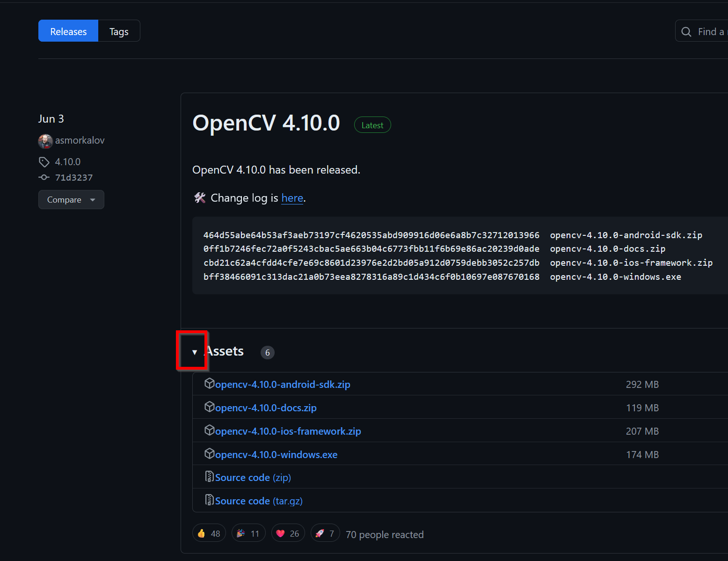This screenshot has height=561, width=728.
Task: Click the zip file icon beside Source code (tar.gz)
Action: coord(210,500)
